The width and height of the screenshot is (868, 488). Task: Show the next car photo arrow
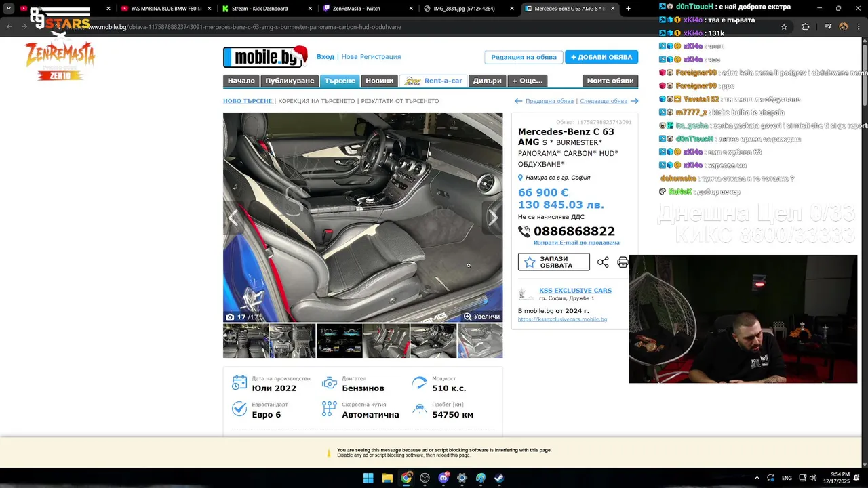pyautogui.click(x=493, y=218)
